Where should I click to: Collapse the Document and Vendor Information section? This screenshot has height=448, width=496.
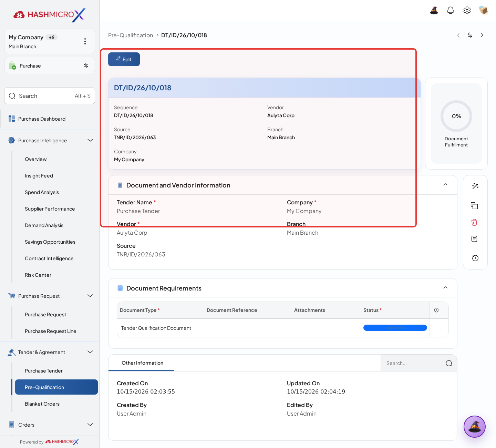click(445, 185)
